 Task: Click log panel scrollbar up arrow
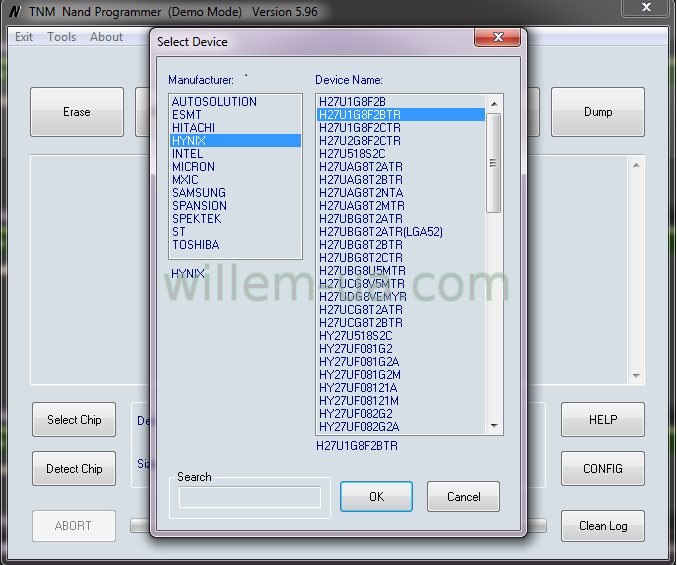[636, 165]
